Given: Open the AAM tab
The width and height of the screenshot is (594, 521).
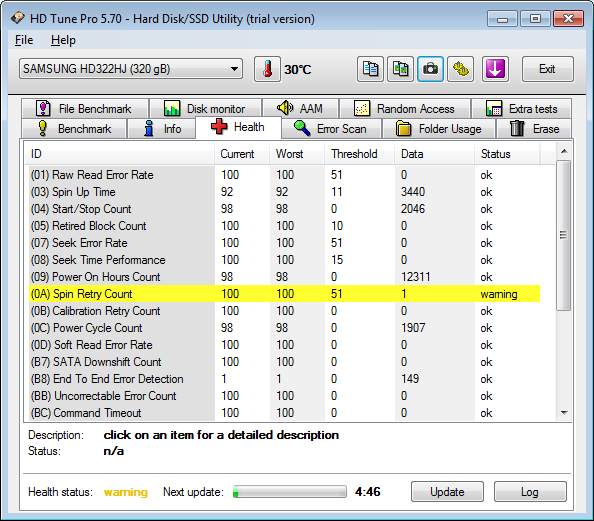Looking at the screenshot, I should click(x=300, y=109).
